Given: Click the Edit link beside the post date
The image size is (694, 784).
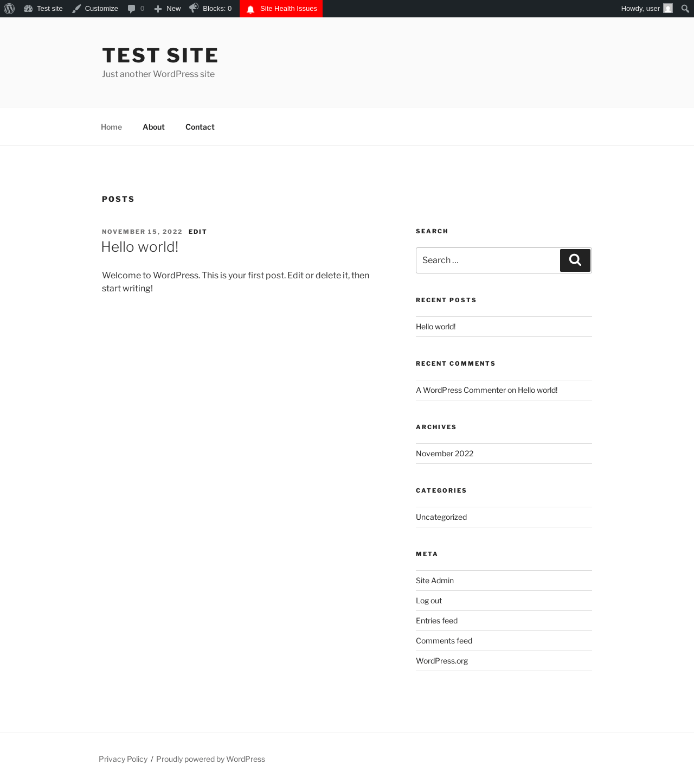Looking at the screenshot, I should pyautogui.click(x=197, y=232).
